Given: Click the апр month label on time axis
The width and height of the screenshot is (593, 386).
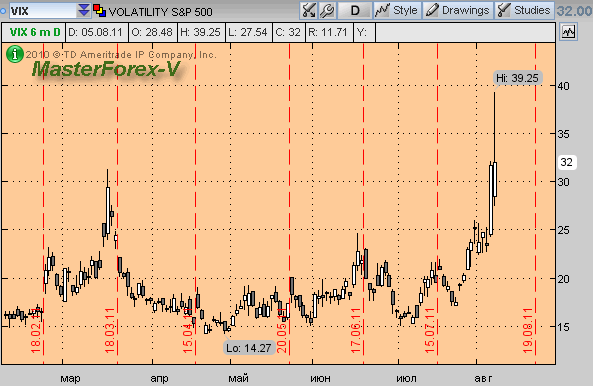Looking at the screenshot, I should (159, 378).
